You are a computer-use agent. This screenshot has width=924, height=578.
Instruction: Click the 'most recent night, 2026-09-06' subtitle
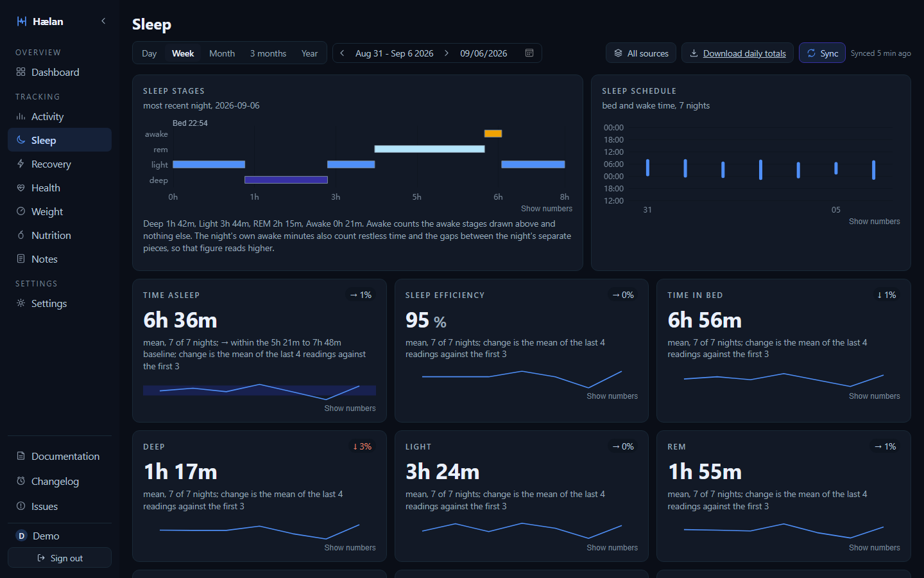pos(201,105)
